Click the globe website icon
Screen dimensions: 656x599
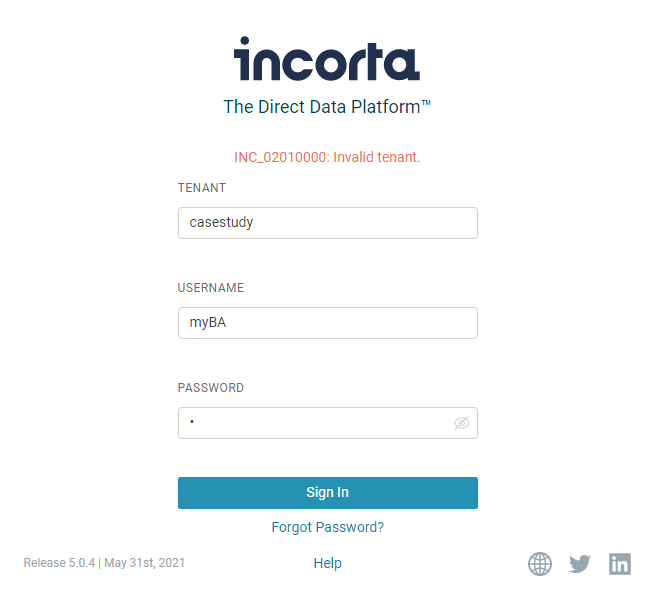[x=540, y=564]
